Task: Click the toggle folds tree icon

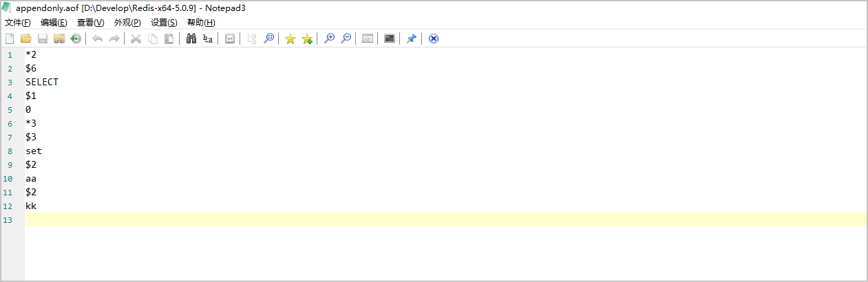Action: (x=252, y=39)
